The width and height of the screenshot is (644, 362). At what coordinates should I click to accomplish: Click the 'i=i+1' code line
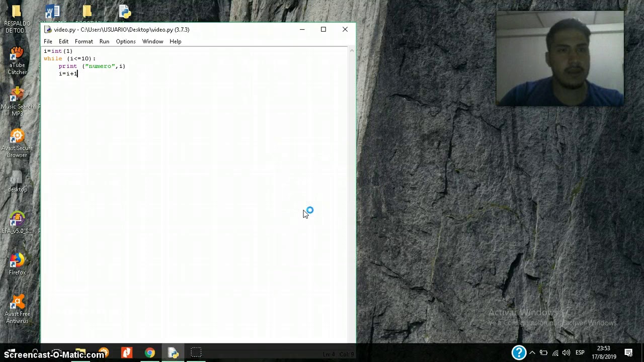(x=68, y=73)
